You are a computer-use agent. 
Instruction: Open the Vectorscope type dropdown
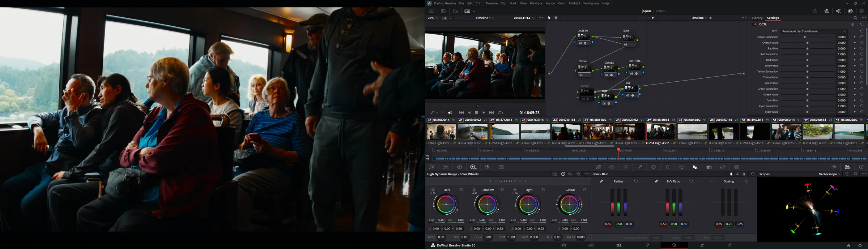pyautogui.click(x=830, y=174)
